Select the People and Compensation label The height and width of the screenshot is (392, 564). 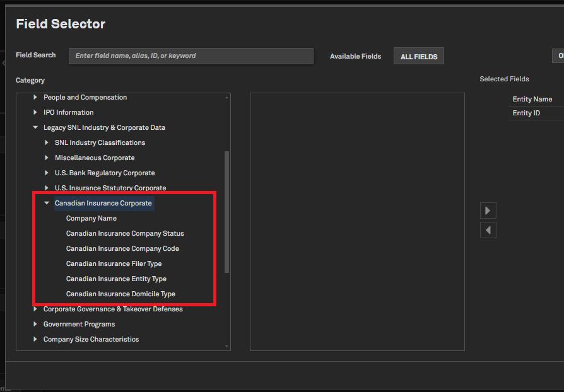(x=85, y=98)
